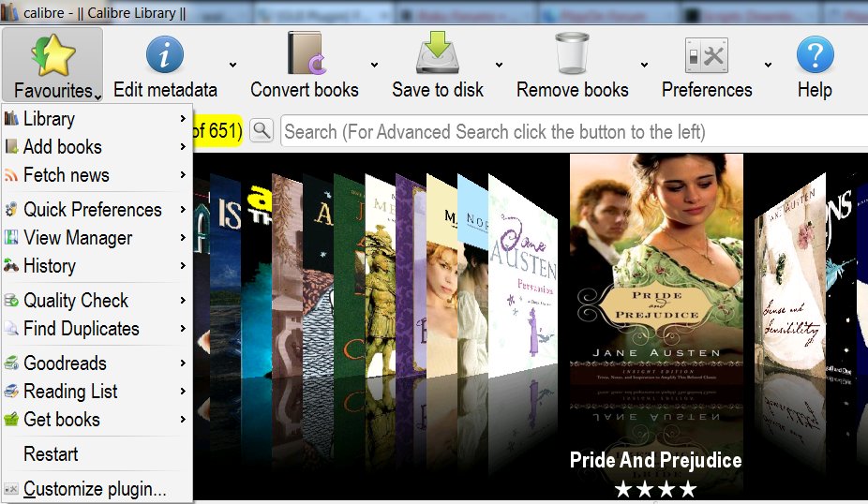Screen dimensions: 868x504
Task: Click the Find Duplicates icon
Action: tap(11, 329)
